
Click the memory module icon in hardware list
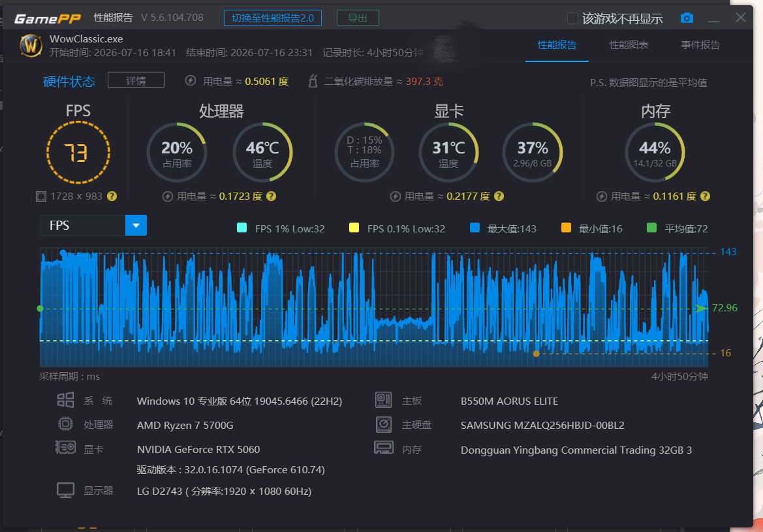pyautogui.click(x=383, y=447)
